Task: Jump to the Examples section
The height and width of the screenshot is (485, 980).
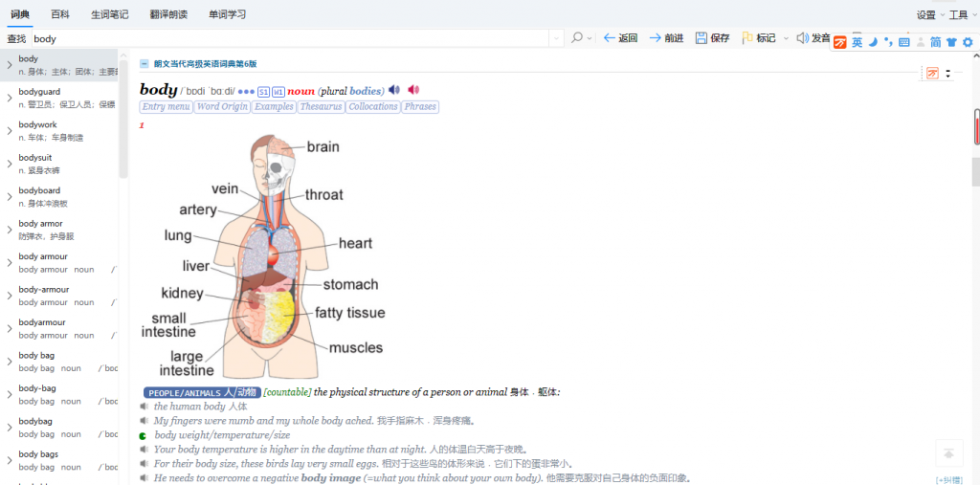Action: click(x=274, y=107)
